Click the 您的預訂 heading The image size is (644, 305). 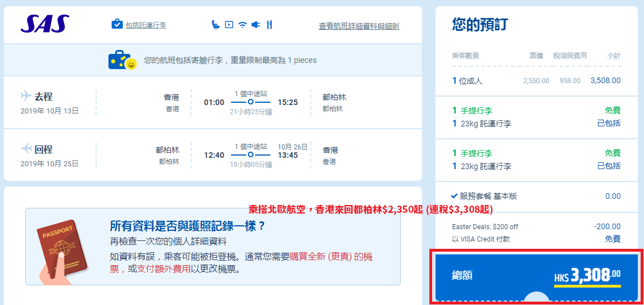pyautogui.click(x=480, y=25)
